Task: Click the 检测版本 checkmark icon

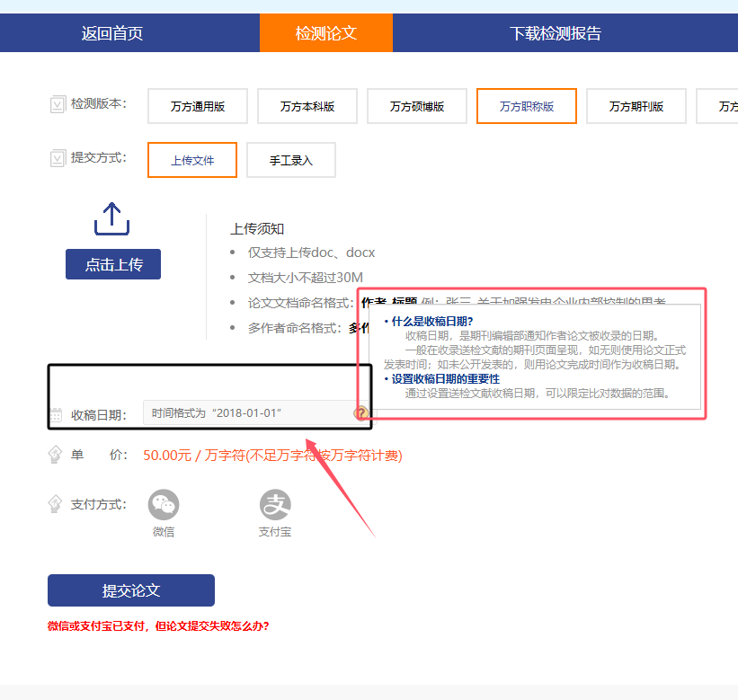Action: pyautogui.click(x=58, y=104)
